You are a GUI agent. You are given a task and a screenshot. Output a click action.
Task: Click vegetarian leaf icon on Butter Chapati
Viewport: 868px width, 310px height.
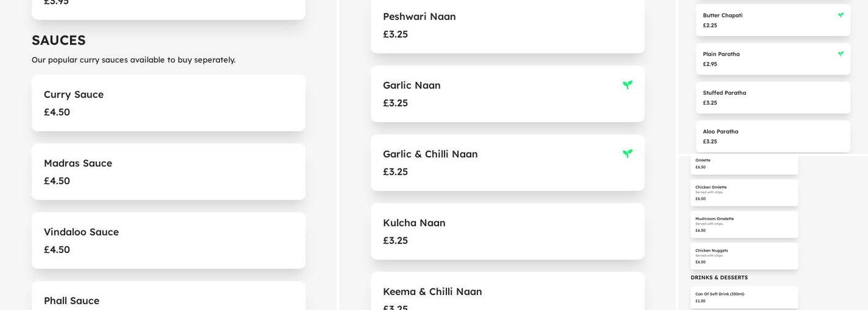[841, 15]
